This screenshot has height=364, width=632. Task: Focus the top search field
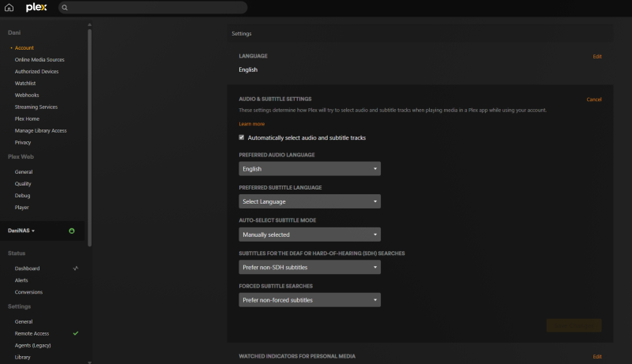coord(153,8)
